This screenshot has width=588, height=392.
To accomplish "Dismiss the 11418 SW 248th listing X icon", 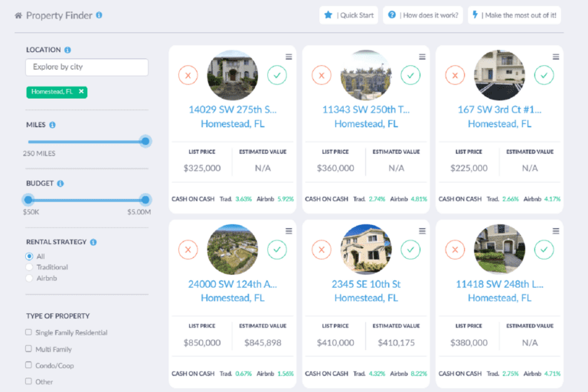I will tap(456, 250).
